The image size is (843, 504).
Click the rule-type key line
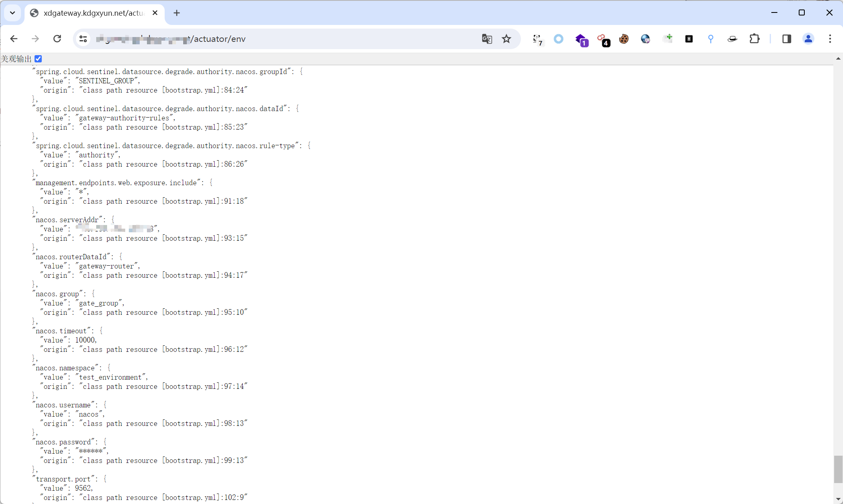coord(171,146)
